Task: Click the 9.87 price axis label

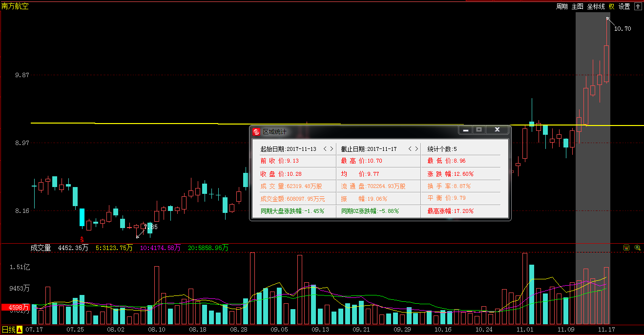Action: pos(22,75)
